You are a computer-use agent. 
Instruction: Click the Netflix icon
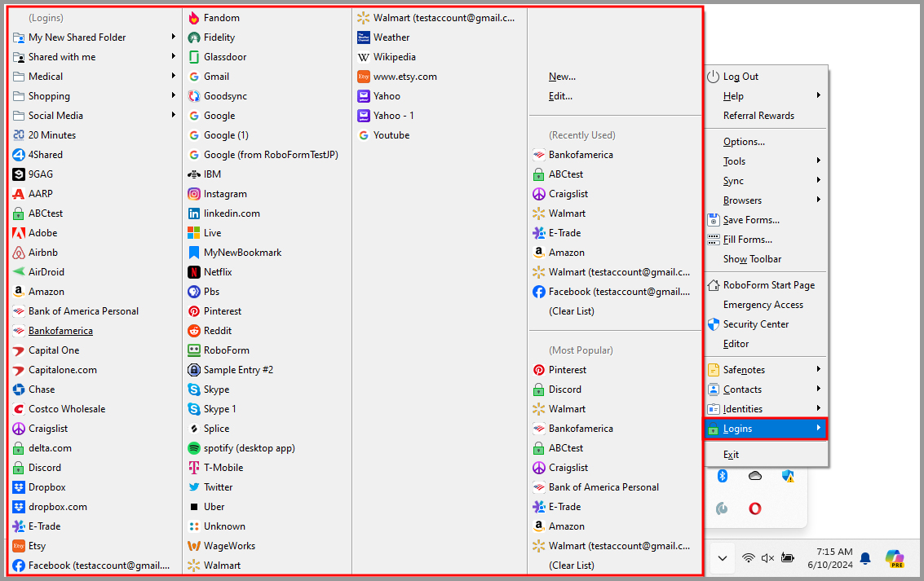194,272
